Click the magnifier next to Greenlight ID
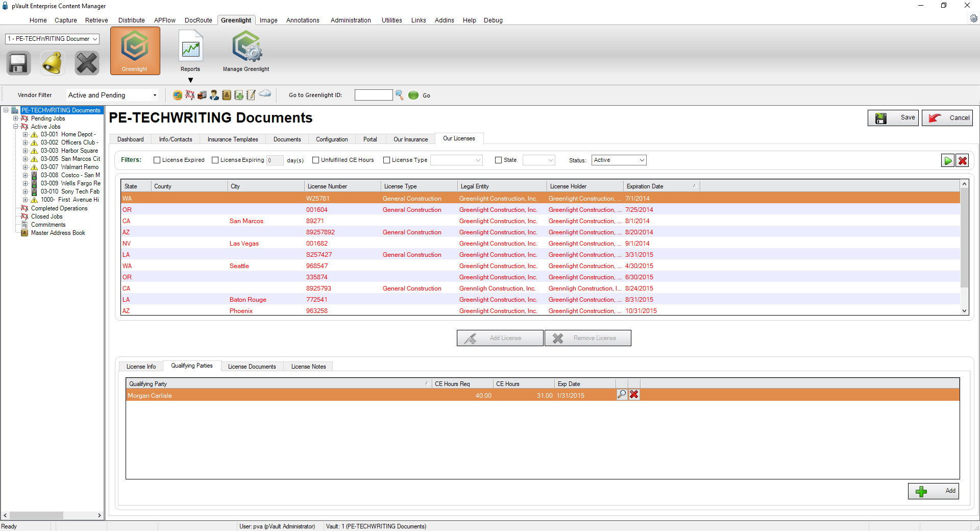The height and width of the screenshot is (531, 980). (400, 95)
